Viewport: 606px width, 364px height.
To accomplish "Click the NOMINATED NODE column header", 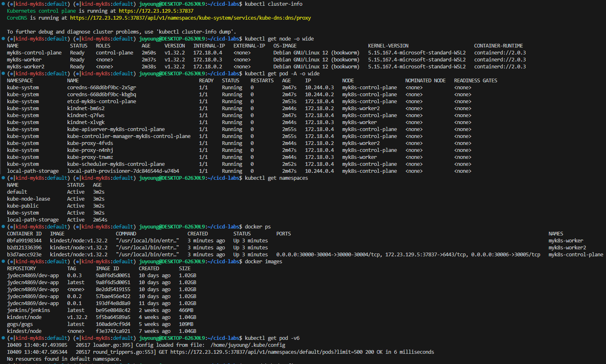I will click(425, 81).
